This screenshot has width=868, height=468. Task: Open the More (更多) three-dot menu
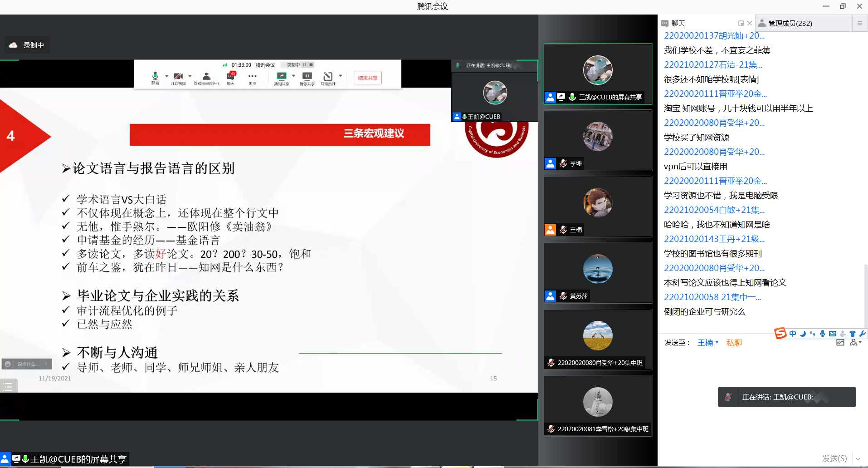tap(253, 78)
